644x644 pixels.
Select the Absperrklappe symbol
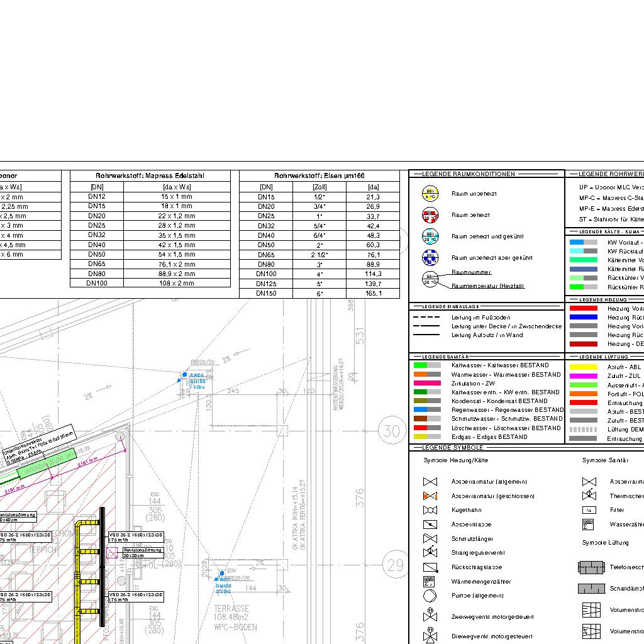tap(430, 525)
